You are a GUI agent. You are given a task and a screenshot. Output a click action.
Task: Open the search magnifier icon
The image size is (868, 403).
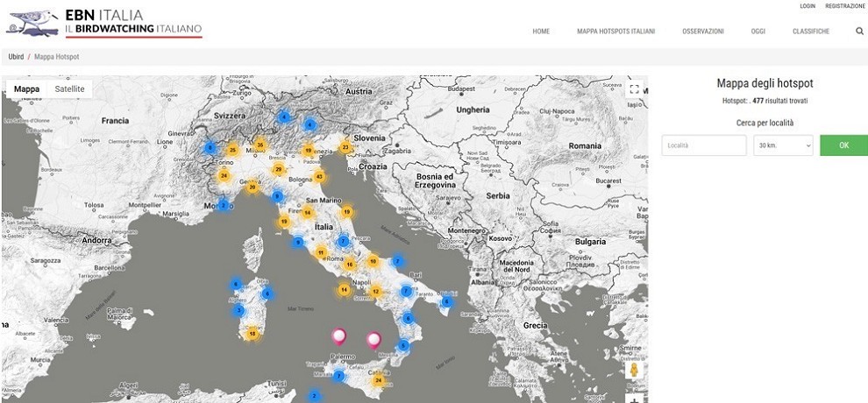[x=859, y=32]
